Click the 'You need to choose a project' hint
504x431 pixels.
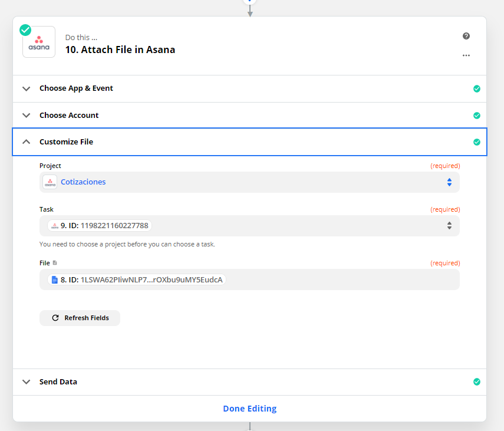coord(127,244)
